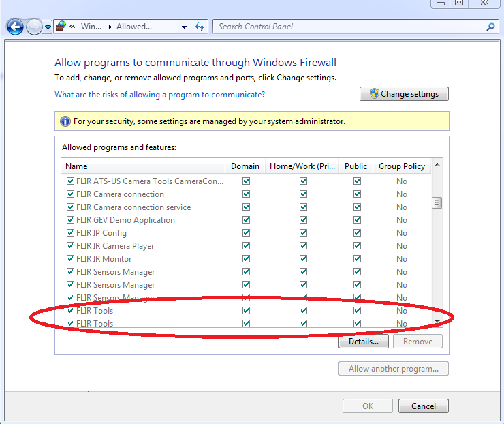Viewport: 504px width, 424px height.
Task: Click the Change settings button
Action: pos(404,94)
